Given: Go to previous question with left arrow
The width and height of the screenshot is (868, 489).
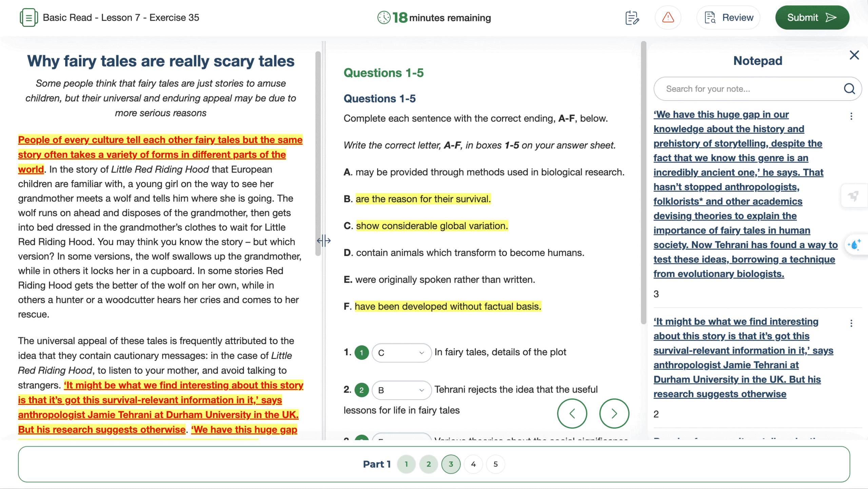Looking at the screenshot, I should [572, 413].
